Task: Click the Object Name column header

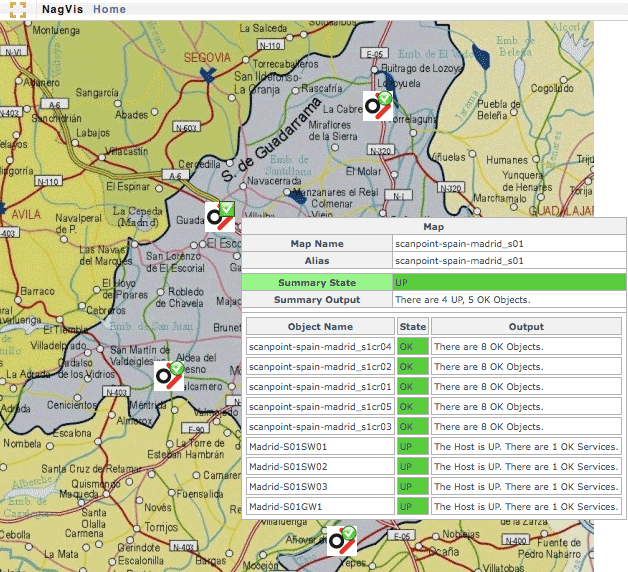Action: point(320,326)
